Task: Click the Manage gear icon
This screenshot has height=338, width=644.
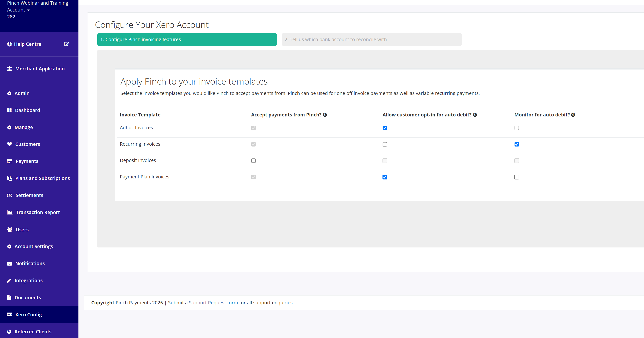Action: point(9,127)
